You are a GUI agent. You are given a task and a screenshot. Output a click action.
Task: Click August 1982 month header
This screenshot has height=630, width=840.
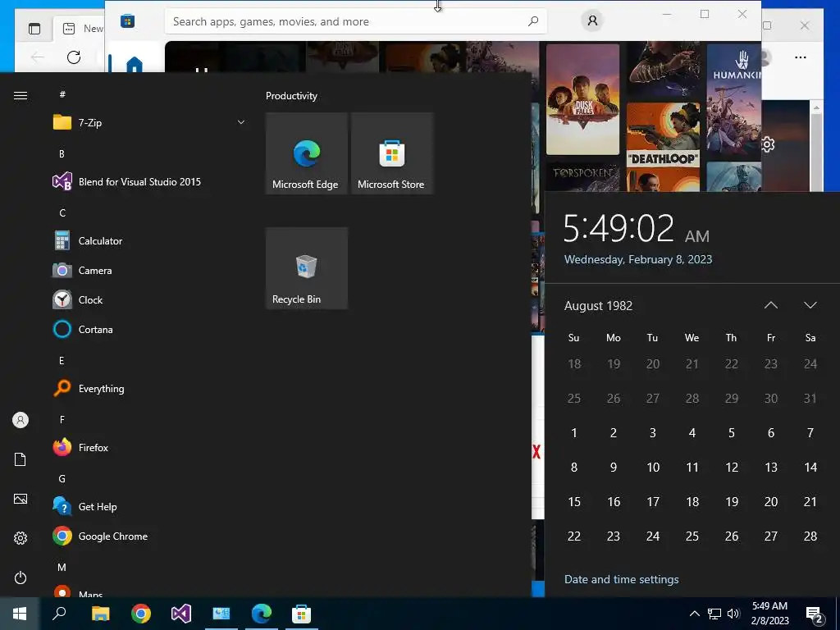(598, 306)
